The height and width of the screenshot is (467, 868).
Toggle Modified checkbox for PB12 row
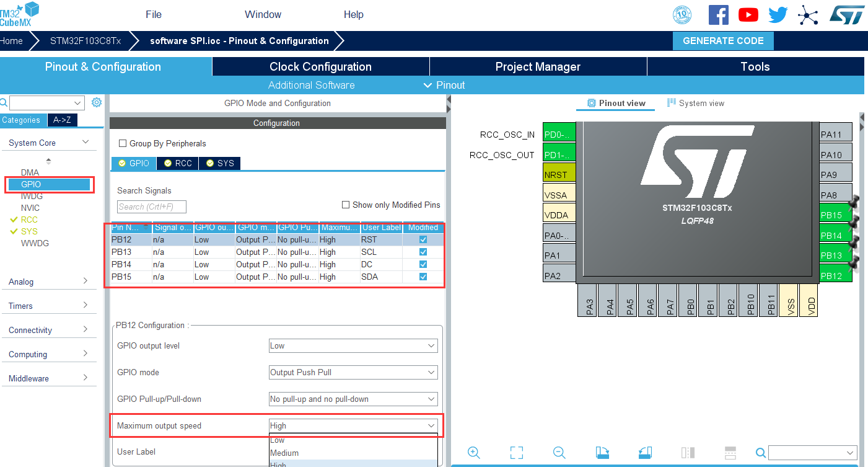(423, 239)
